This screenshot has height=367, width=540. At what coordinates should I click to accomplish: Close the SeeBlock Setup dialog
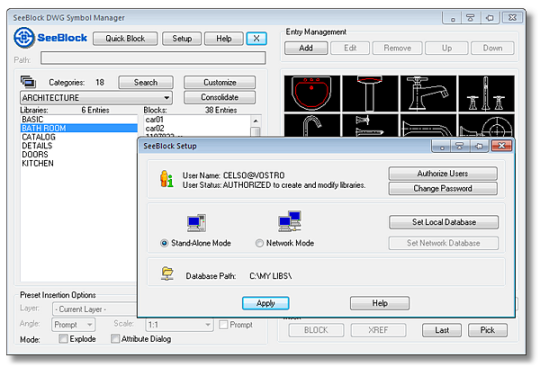pos(501,146)
